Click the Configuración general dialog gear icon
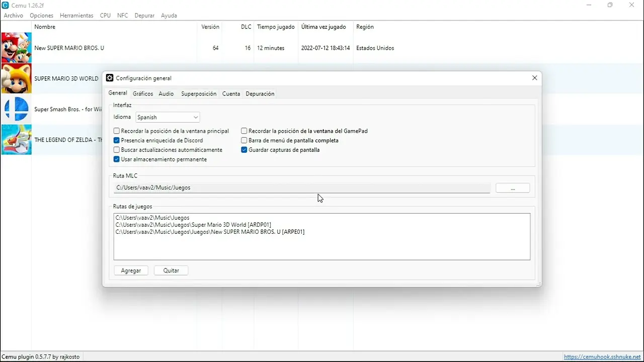 [110, 78]
